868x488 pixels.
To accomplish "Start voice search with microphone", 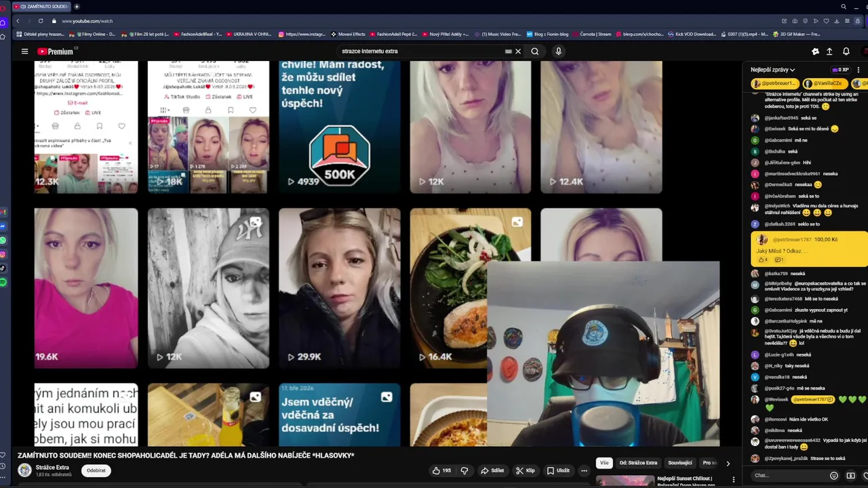I will (x=558, y=52).
